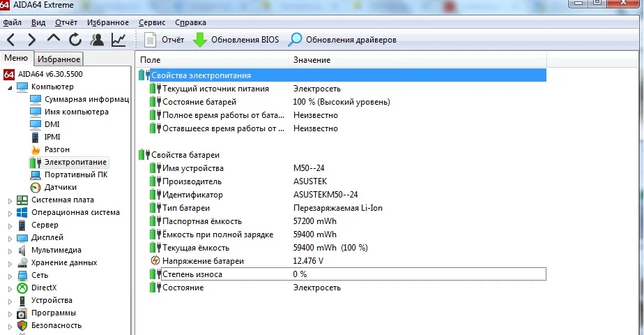Expand the Сервер node

(x=10, y=226)
